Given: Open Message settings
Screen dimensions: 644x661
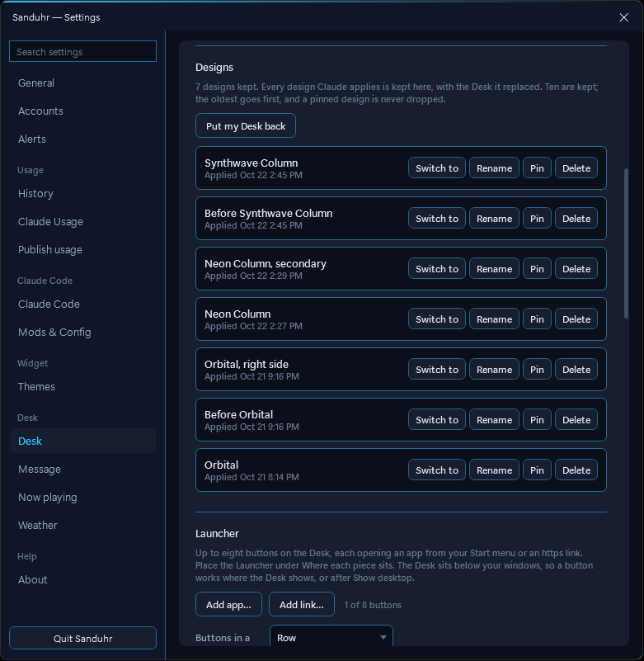Looking at the screenshot, I should pyautogui.click(x=82, y=470).
